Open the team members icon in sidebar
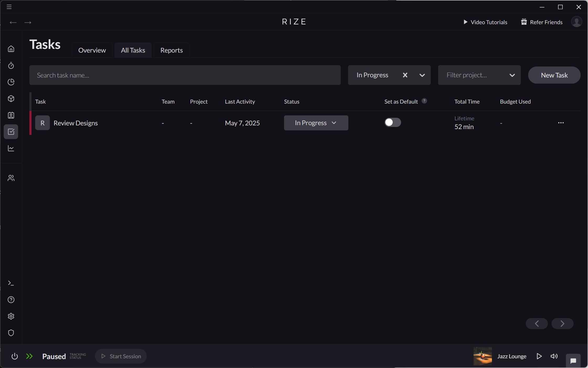 point(11,178)
